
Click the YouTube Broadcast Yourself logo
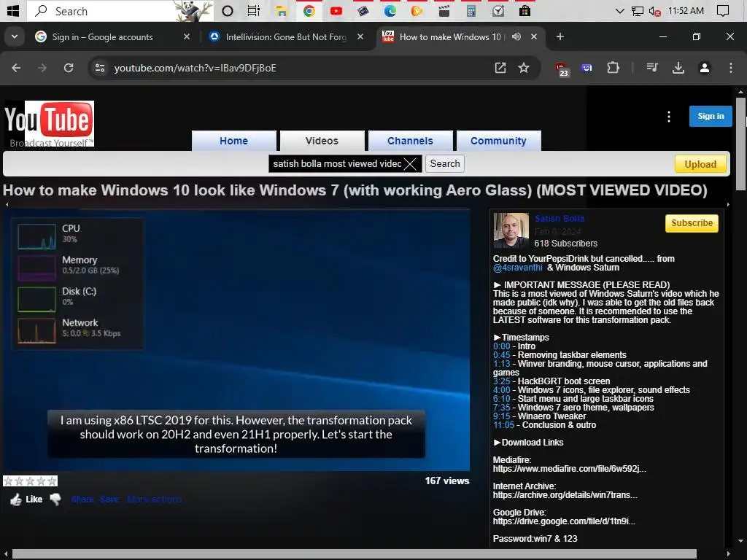click(x=49, y=124)
